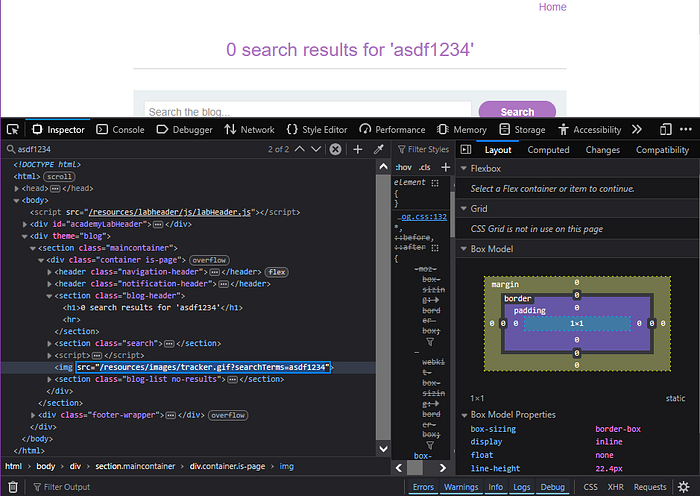Click section.maincontainer in breadcrumbs
The height and width of the screenshot is (496, 700).
[x=135, y=466]
